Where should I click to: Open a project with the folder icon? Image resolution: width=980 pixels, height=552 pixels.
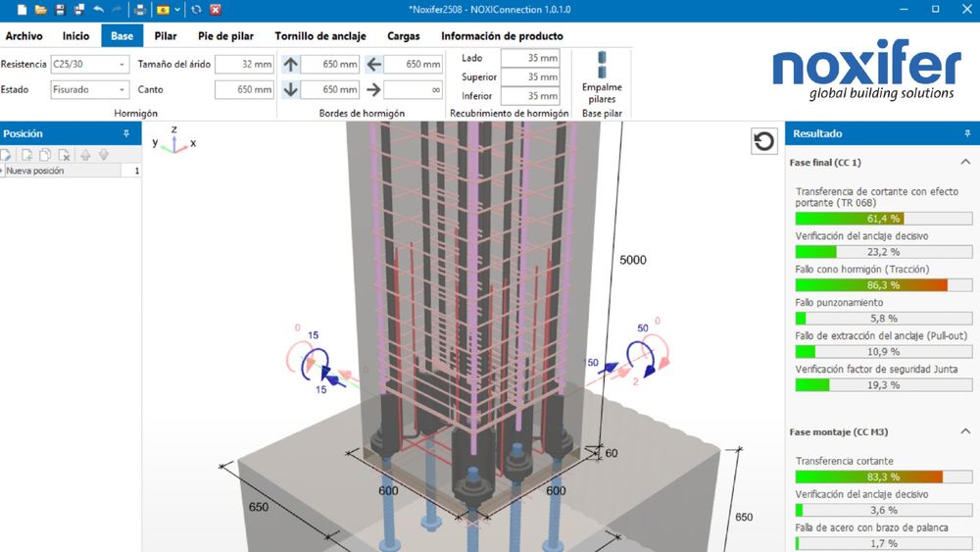[40, 10]
